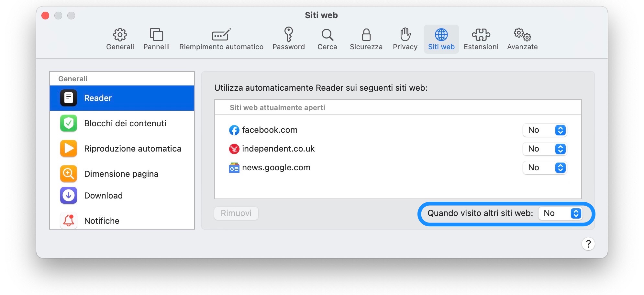Switch to the Pannelli settings icon
This screenshot has height=295, width=644.
[x=156, y=38]
